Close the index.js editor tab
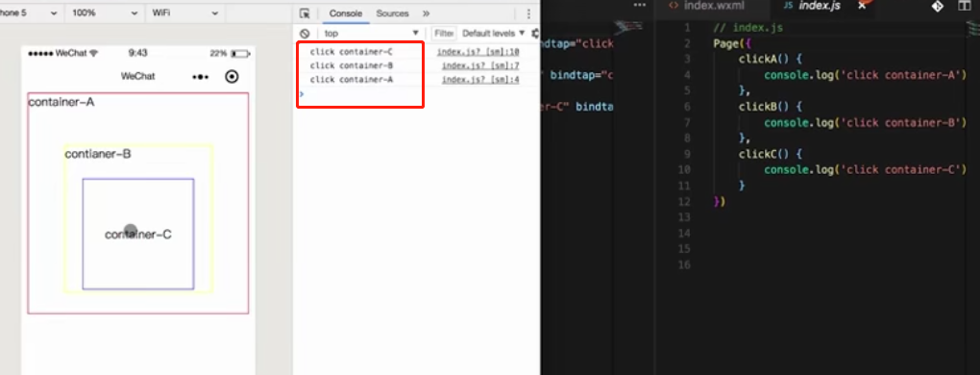Image resolution: width=980 pixels, height=375 pixels. click(862, 5)
